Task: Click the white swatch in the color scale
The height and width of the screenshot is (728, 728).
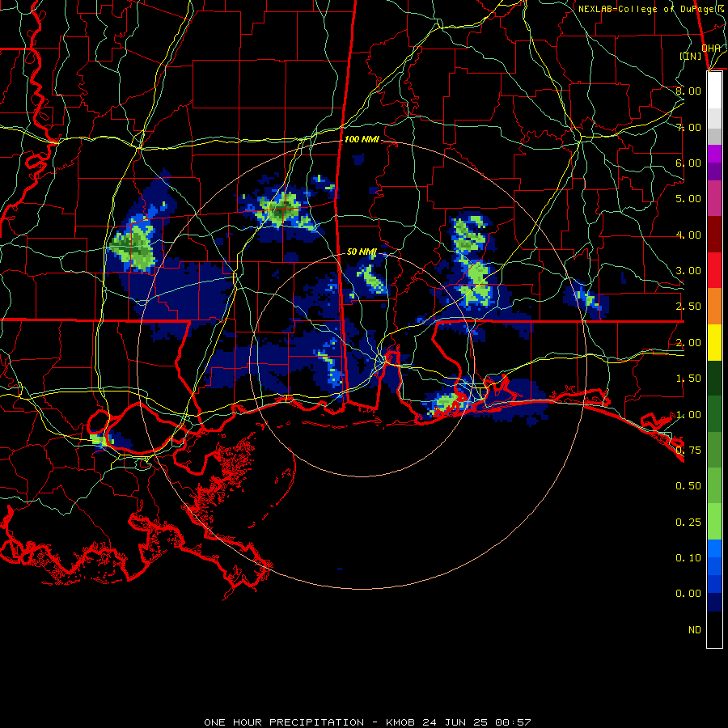Action: click(x=714, y=91)
